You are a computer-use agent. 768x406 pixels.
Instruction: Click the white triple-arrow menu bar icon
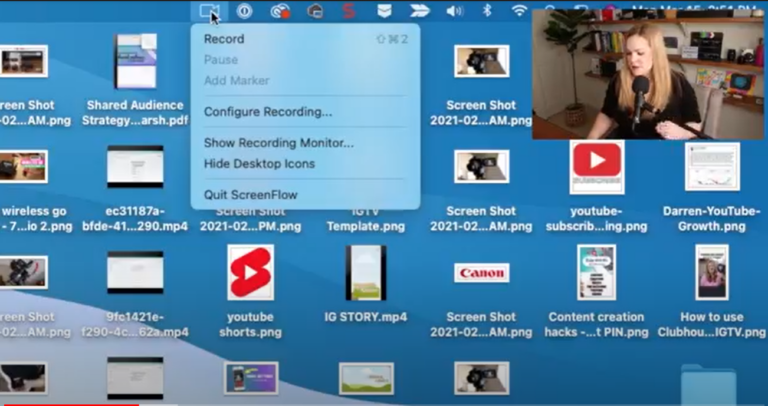[420, 11]
